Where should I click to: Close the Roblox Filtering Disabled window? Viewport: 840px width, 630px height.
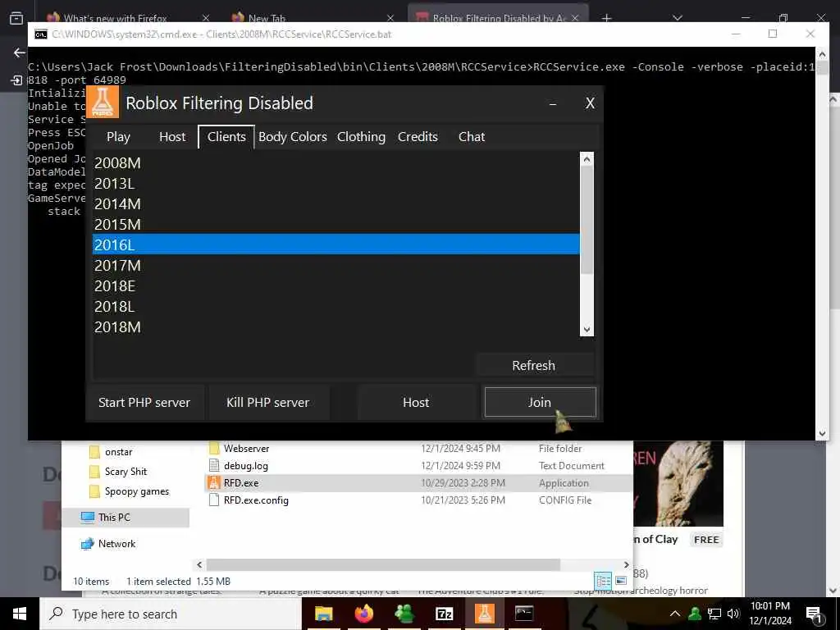tap(590, 103)
